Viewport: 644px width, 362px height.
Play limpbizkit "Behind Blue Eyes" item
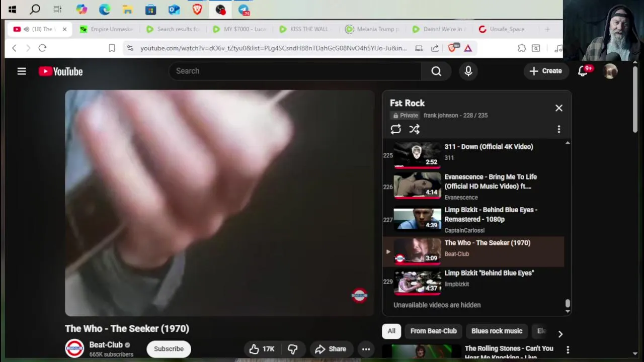pyautogui.click(x=473, y=282)
